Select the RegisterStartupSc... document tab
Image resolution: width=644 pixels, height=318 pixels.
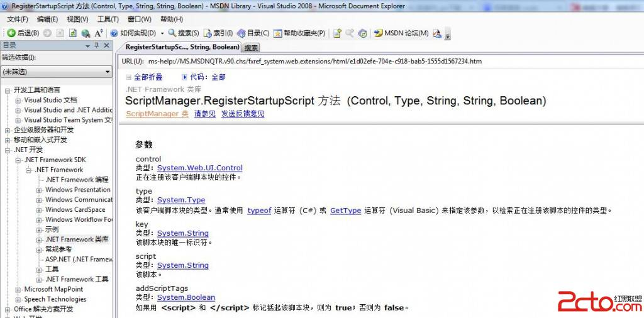click(182, 47)
